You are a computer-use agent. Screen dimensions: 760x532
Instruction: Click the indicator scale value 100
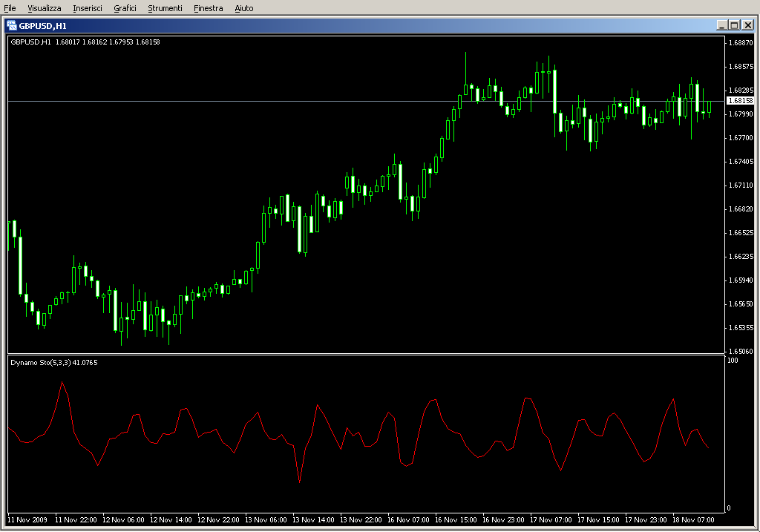[x=733, y=360]
